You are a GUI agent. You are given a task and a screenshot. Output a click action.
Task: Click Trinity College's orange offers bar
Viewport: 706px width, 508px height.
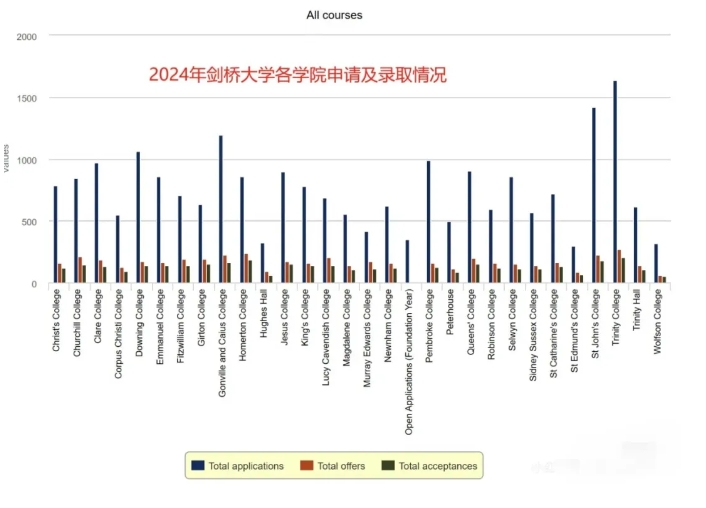[x=620, y=267]
